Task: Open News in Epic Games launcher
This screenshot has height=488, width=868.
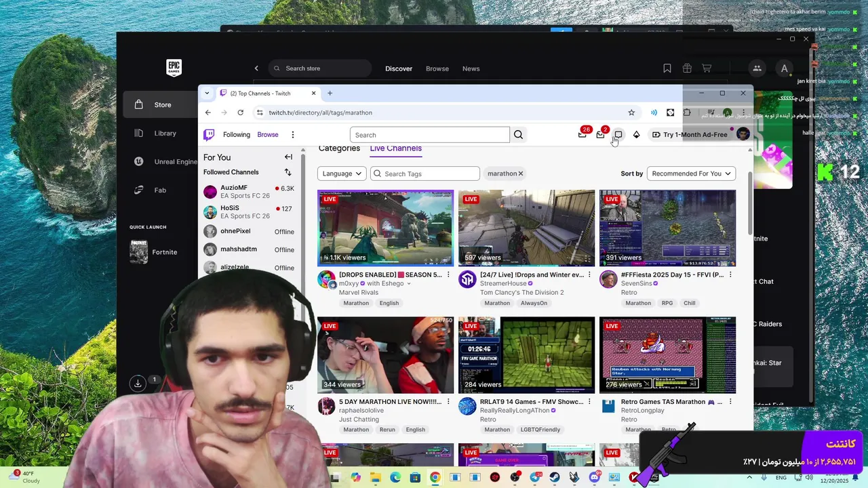Action: [471, 68]
